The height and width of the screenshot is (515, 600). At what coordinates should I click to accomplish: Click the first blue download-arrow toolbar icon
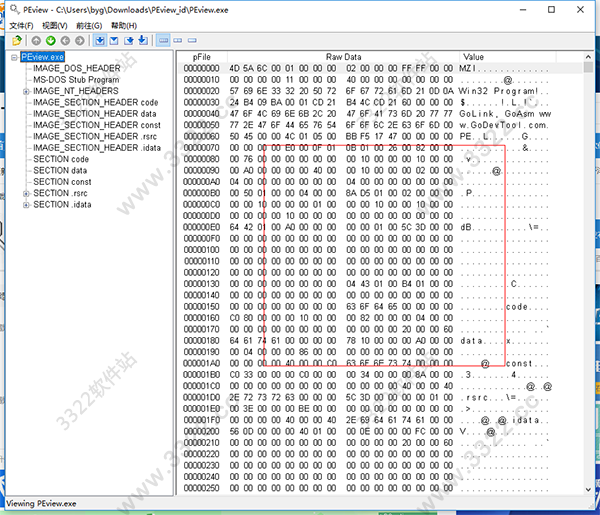coord(100,40)
